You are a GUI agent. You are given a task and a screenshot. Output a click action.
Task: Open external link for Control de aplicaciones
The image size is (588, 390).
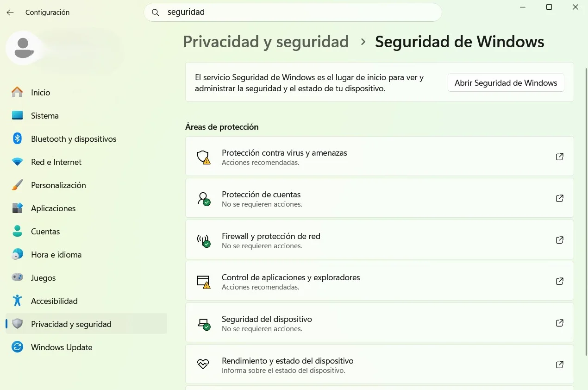tap(559, 281)
